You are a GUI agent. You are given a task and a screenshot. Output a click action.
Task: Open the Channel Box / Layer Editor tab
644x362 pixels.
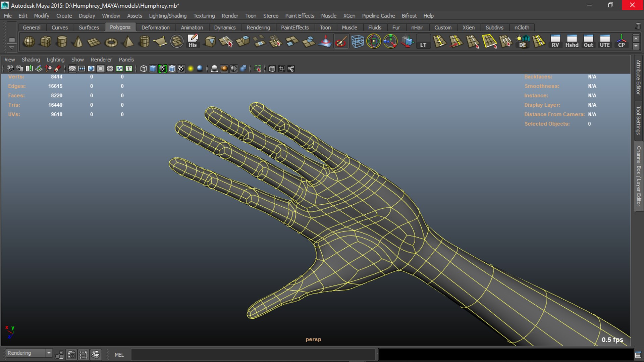638,176
